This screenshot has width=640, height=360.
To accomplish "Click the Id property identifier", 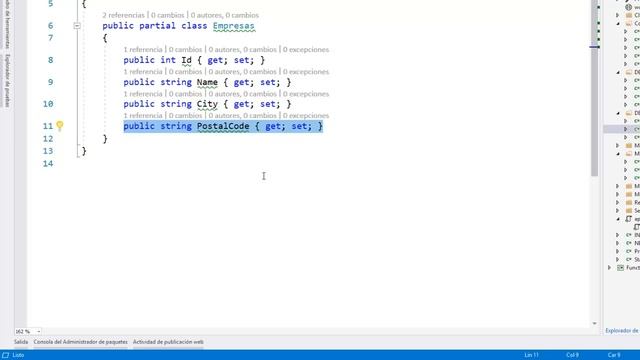I will (187, 60).
